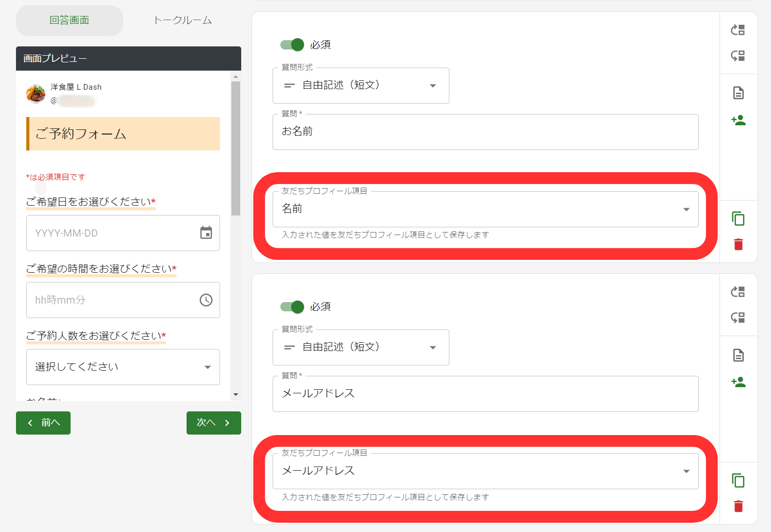
Task: Click the add-friend-profile icon on お名前 question
Action: coord(739,120)
